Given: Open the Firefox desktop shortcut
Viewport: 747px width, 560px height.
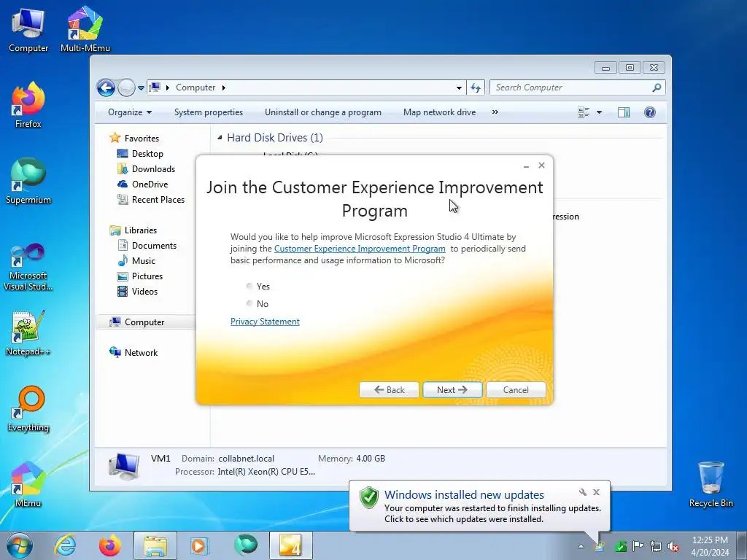Looking at the screenshot, I should pyautogui.click(x=28, y=106).
